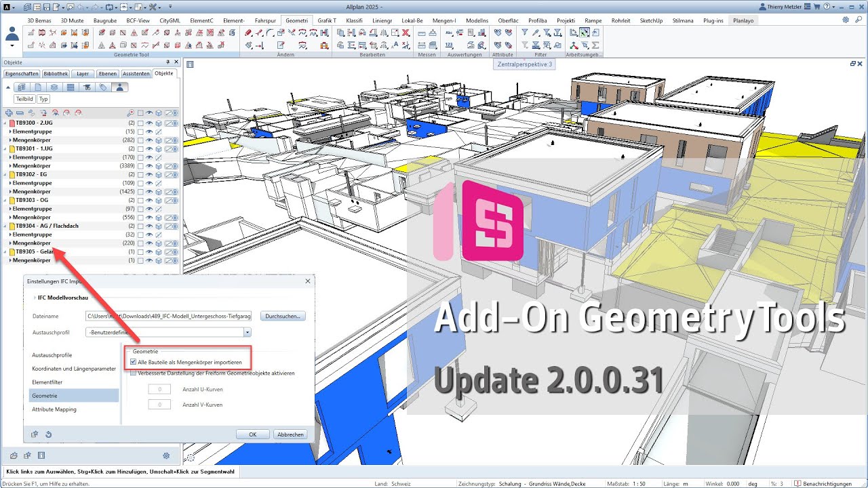The height and width of the screenshot is (488, 868).
Task: Click Abbrechen in the IFC import dialog
Action: tap(290, 434)
